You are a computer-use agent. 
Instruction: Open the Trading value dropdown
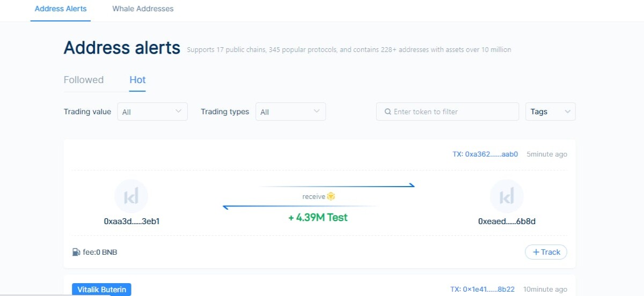click(152, 112)
